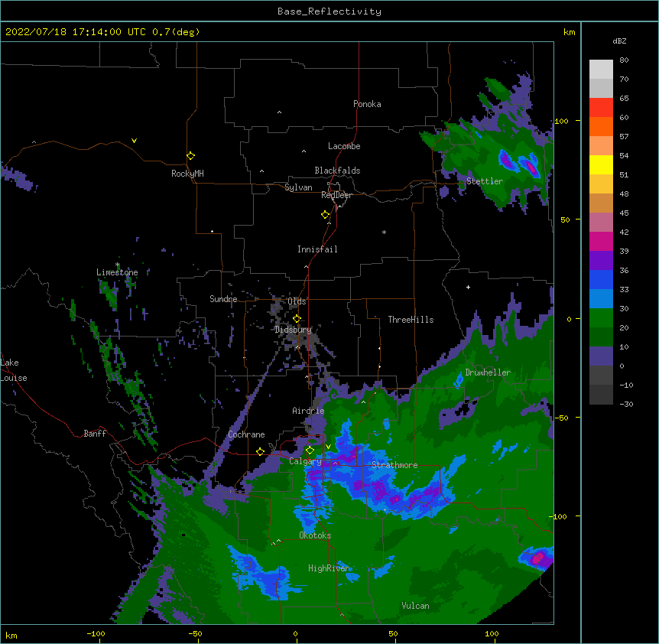659x644 pixels.
Task: Click the Calgary label
Action: click(x=306, y=461)
